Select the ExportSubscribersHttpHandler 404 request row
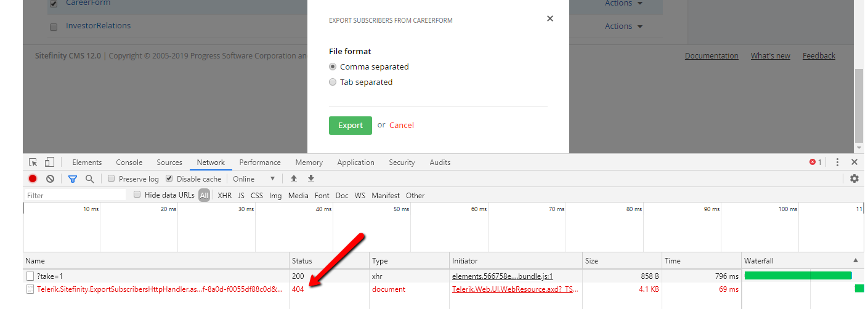This screenshot has height=309, width=868. (444, 289)
